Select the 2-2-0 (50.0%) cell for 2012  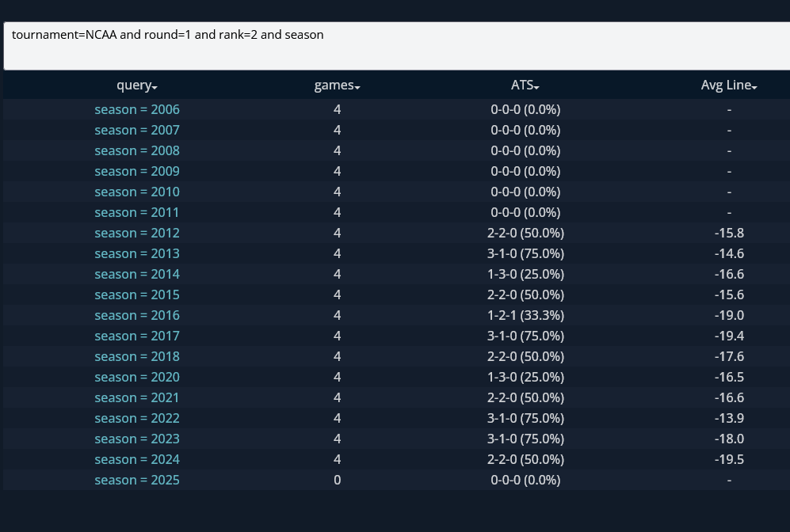[525, 233]
